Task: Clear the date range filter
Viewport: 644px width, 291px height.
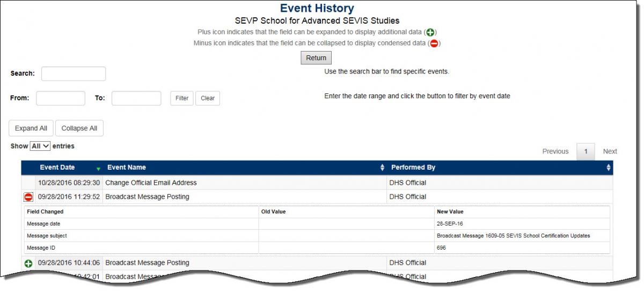Action: (208, 98)
